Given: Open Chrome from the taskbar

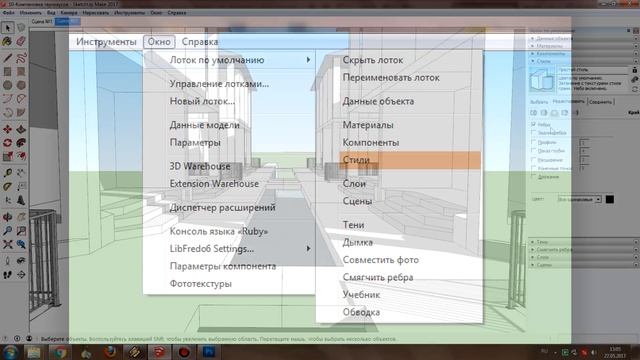Looking at the screenshot, I should 60,352.
